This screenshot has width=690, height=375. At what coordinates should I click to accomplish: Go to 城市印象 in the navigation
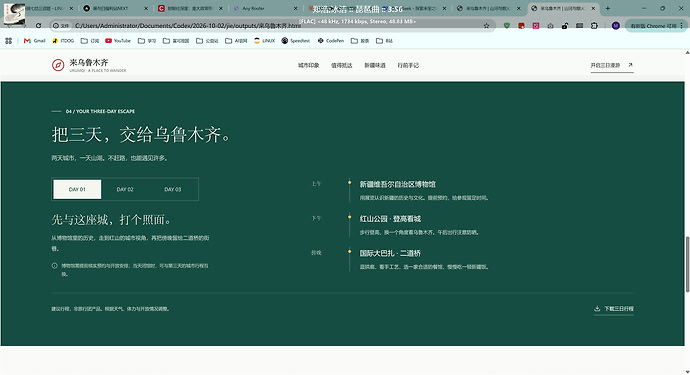coord(308,65)
